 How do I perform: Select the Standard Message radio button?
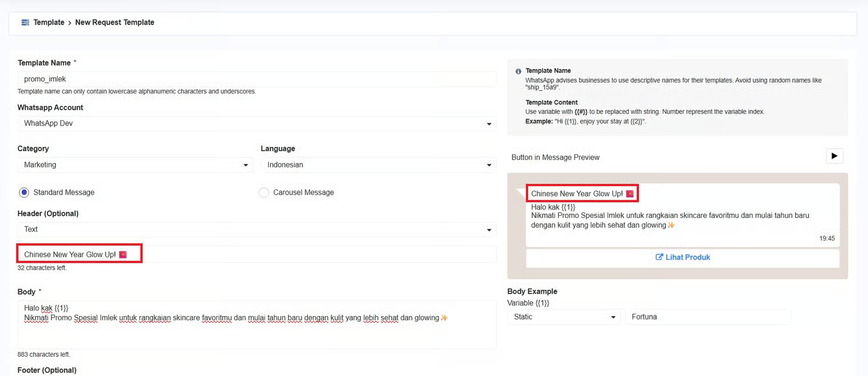point(24,193)
